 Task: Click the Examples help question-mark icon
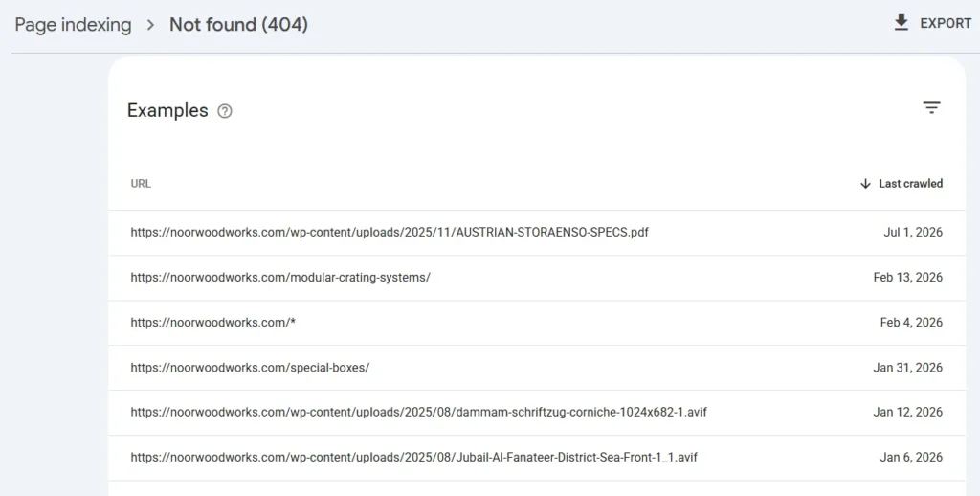click(x=224, y=111)
